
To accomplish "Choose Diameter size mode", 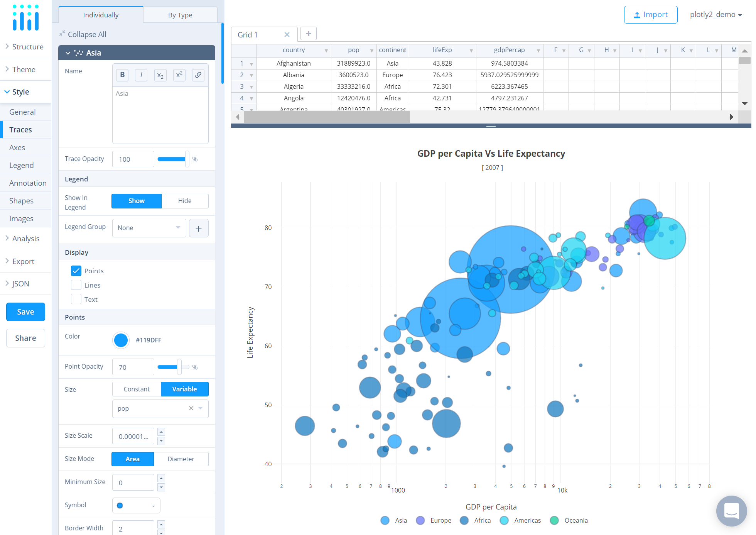I will click(181, 459).
